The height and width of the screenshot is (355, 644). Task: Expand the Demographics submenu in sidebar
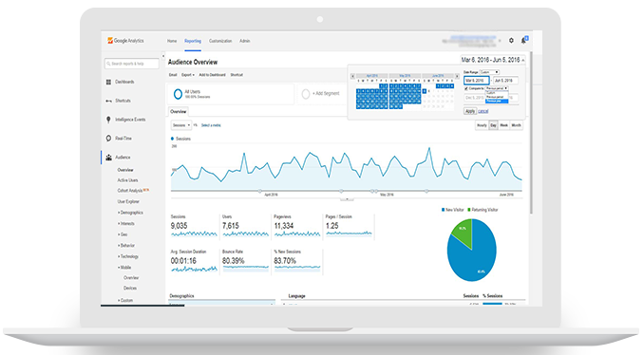tap(131, 213)
